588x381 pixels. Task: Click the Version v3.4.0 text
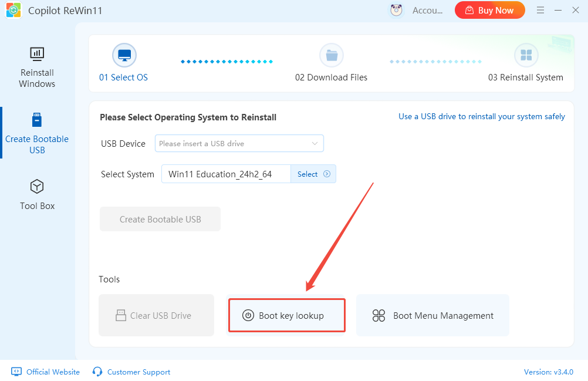548,372
